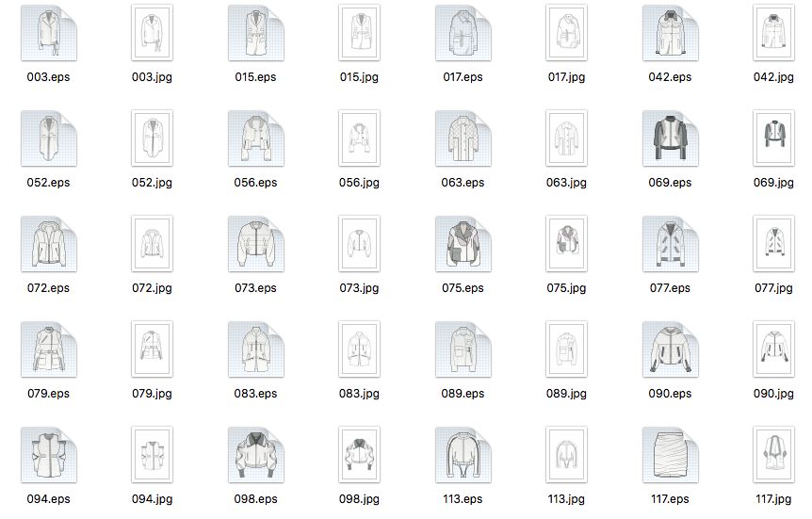Select the 063.jpg thumbnail

click(566, 138)
